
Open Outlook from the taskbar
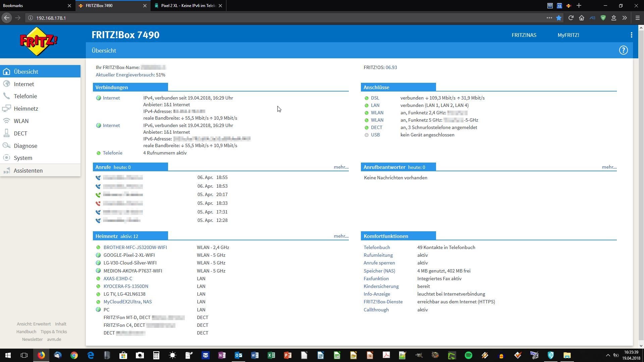point(238,355)
